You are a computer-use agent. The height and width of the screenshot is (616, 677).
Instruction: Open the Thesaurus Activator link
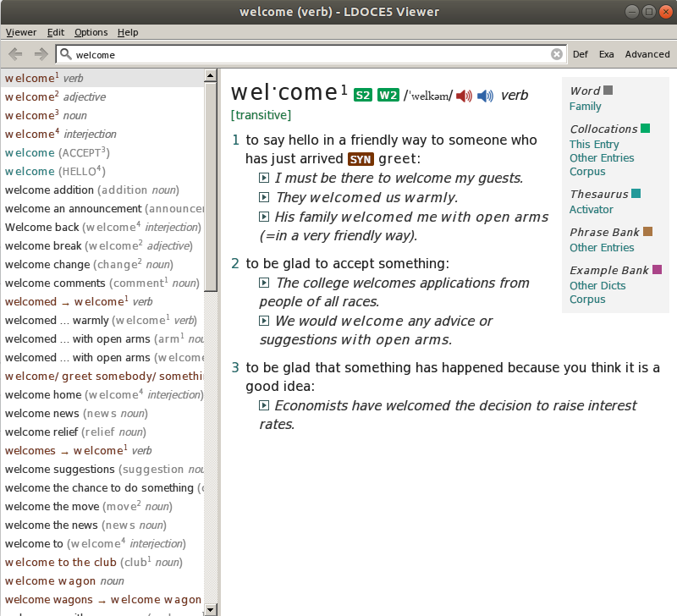click(591, 209)
